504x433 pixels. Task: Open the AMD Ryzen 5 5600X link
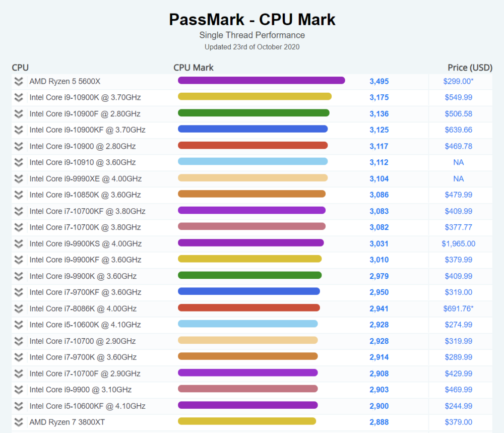(65, 81)
